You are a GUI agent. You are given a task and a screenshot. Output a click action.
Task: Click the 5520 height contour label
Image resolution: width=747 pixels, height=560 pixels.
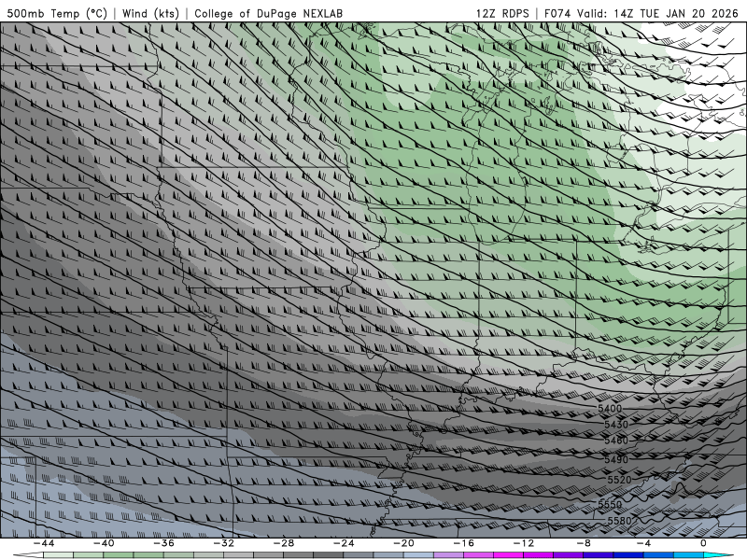619,480
